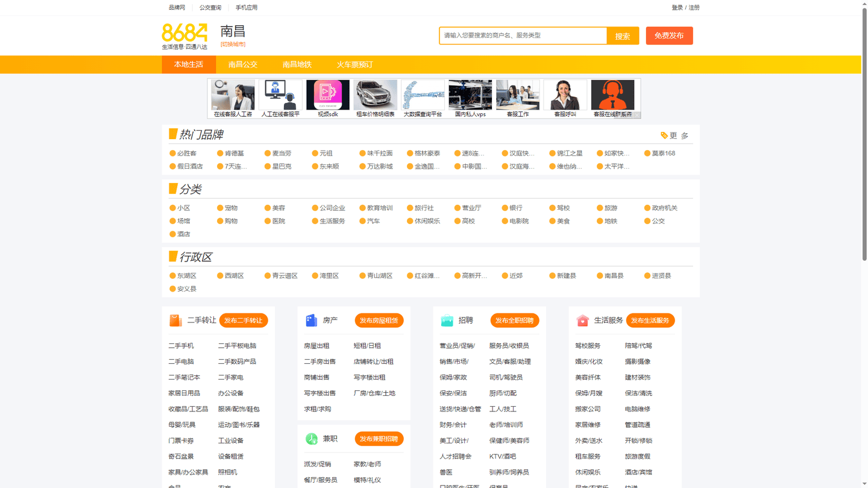The image size is (868, 488).
Task: Open the 电脑维修 service link
Action: (x=638, y=409)
